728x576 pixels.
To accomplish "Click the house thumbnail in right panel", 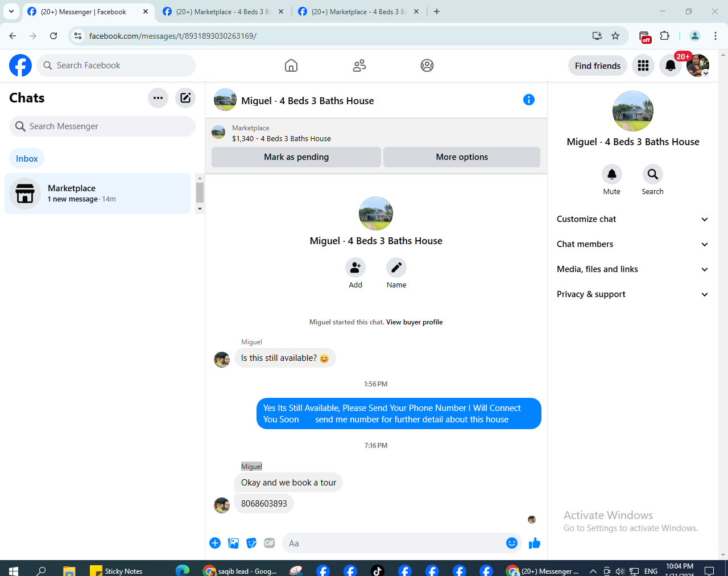I will click(x=633, y=111).
